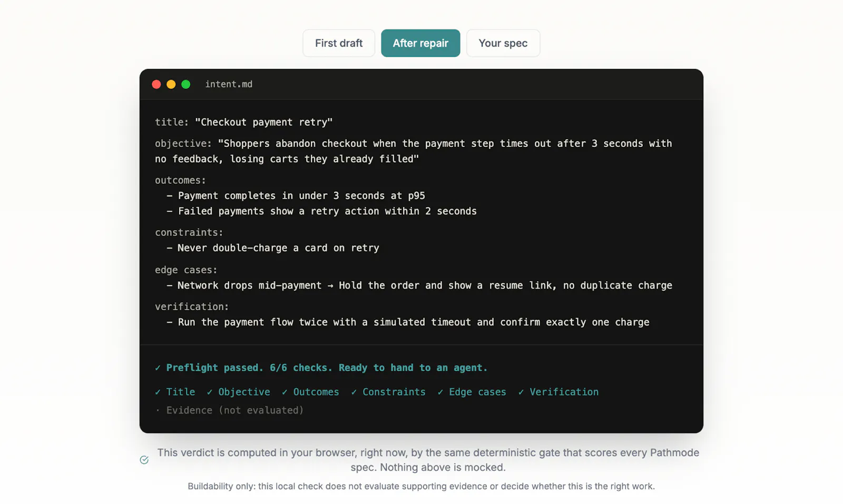Click the red window dot
This screenshot has height=504, width=843.
tap(156, 84)
